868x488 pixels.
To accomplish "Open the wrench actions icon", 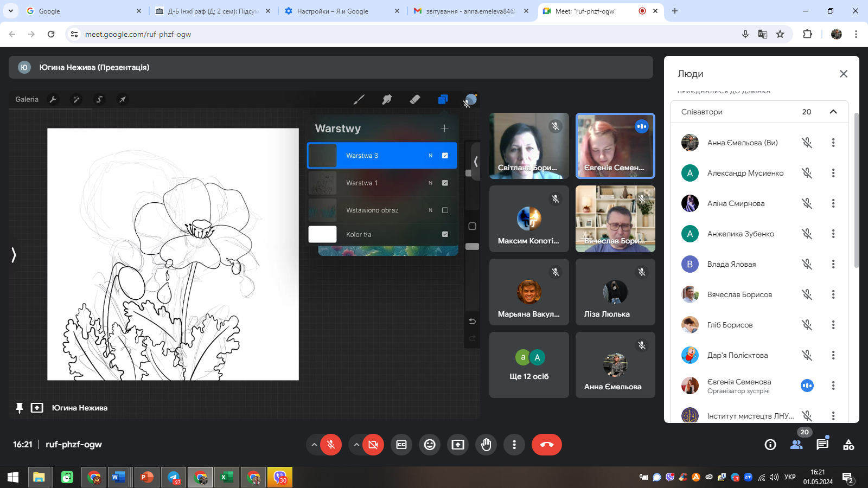I will (53, 99).
